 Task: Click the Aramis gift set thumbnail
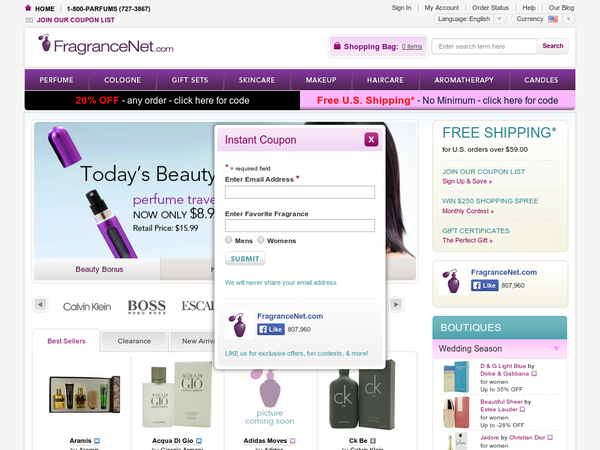coord(85,395)
